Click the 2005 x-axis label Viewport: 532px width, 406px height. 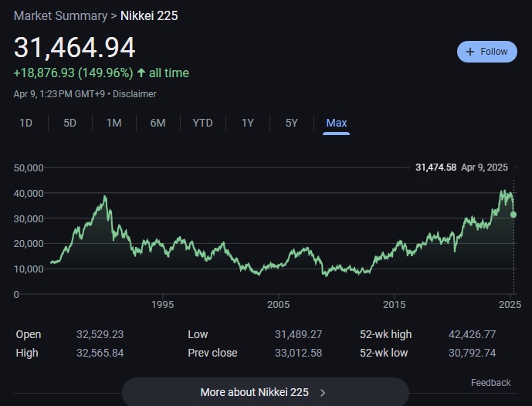278,304
